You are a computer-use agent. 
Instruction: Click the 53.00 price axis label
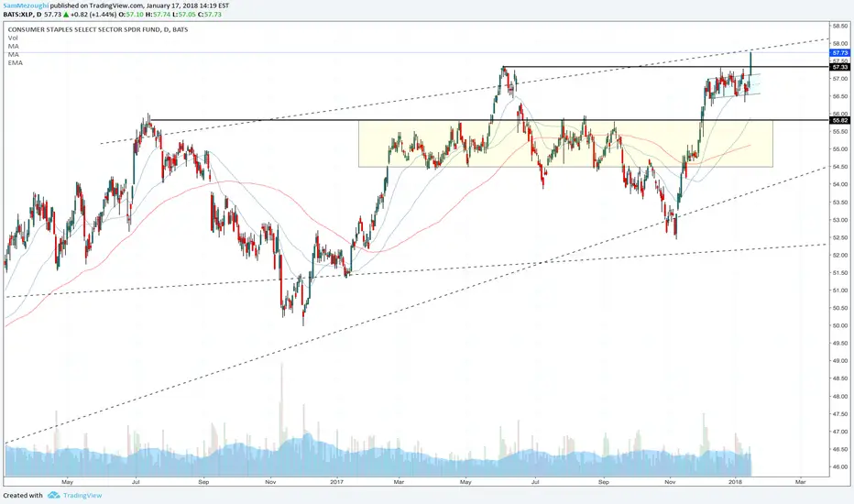coord(840,220)
